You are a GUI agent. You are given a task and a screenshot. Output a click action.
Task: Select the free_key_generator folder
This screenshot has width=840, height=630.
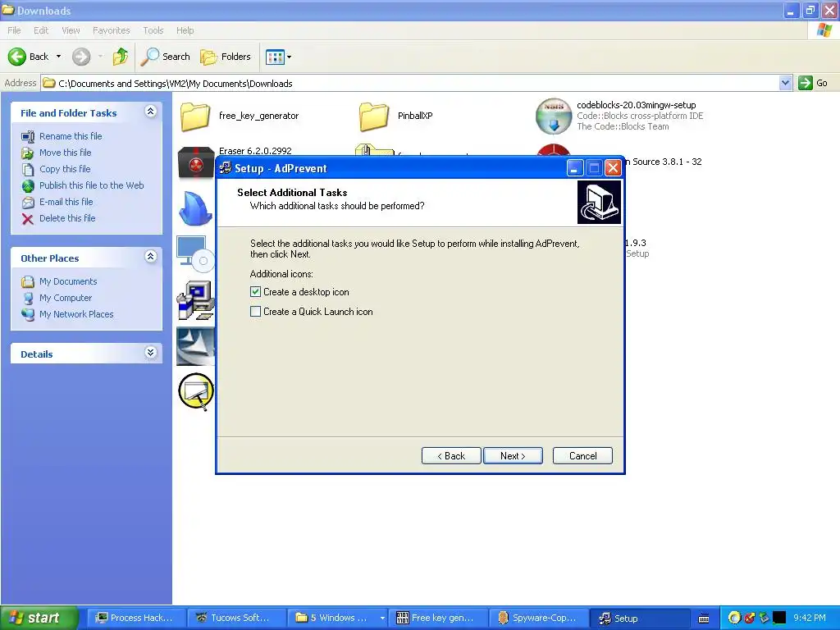[x=195, y=116]
